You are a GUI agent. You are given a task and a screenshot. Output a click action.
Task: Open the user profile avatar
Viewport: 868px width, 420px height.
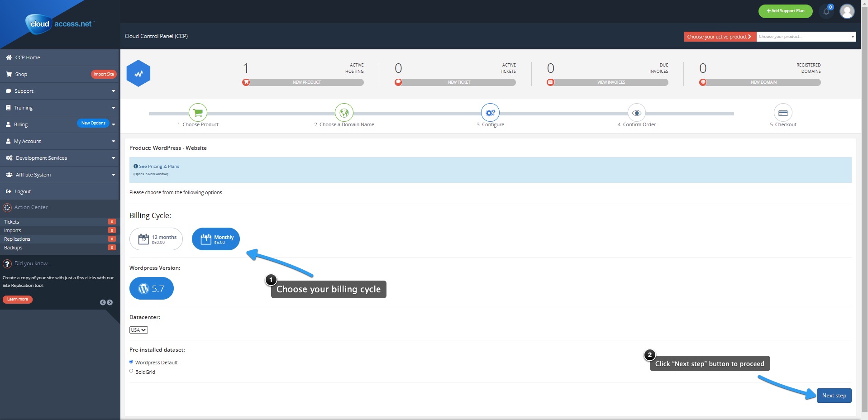point(847,11)
